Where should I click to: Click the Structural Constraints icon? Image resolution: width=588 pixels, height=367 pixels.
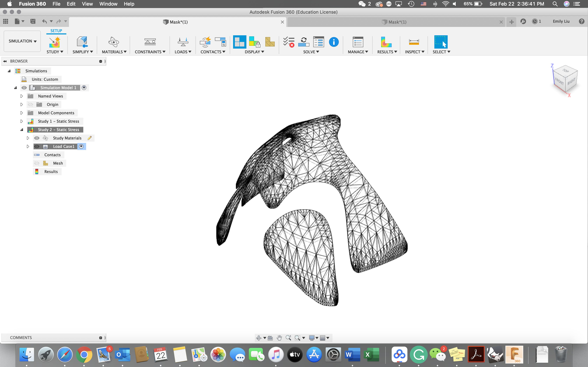tap(150, 42)
